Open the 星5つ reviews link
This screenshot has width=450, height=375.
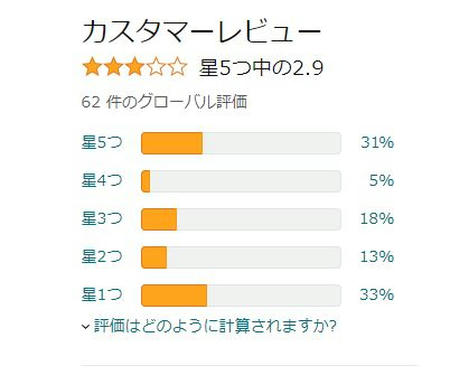coord(102,143)
